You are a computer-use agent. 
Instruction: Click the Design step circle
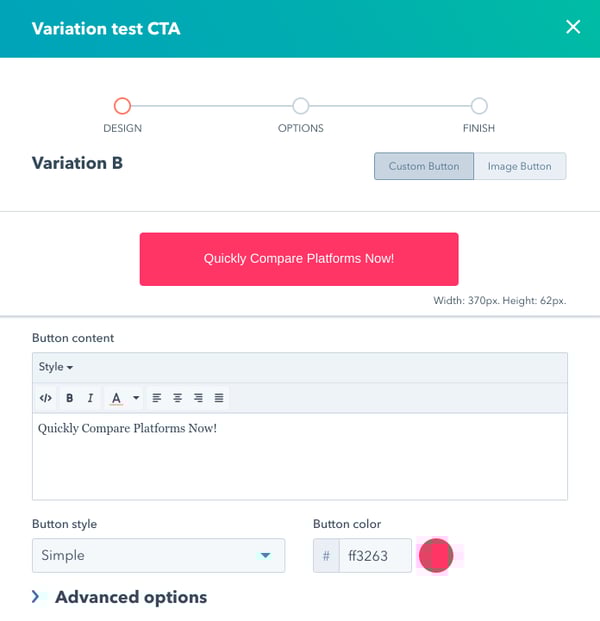pos(122,106)
